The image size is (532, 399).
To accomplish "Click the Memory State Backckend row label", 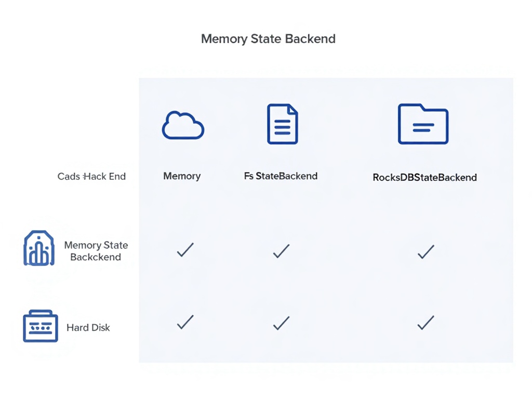I will pyautogui.click(x=96, y=251).
